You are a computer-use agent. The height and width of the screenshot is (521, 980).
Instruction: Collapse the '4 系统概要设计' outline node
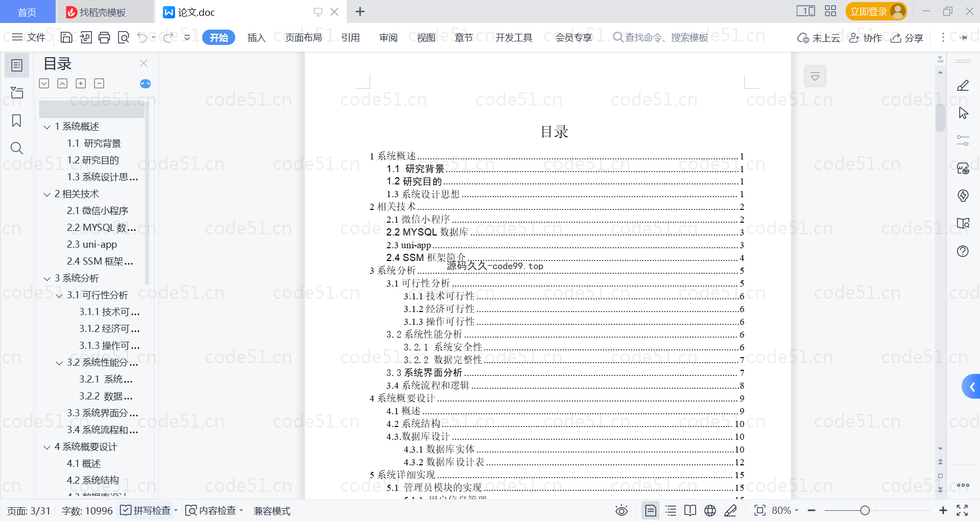pyautogui.click(x=47, y=447)
